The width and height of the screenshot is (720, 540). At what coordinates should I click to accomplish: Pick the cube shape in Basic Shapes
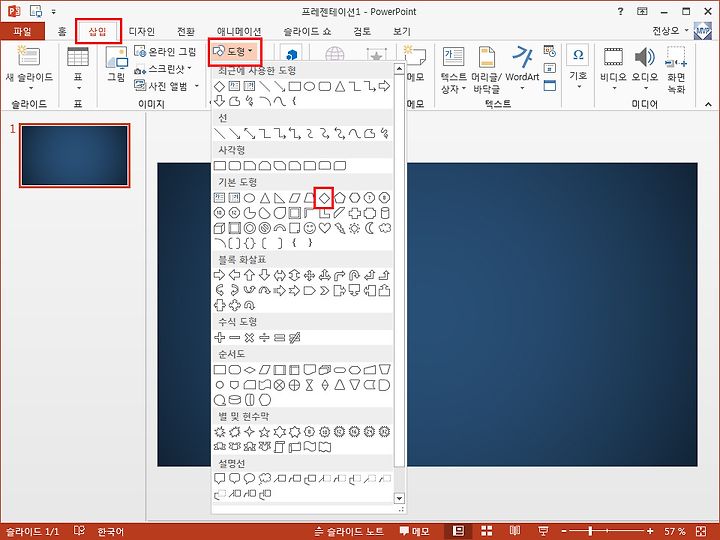[219, 228]
